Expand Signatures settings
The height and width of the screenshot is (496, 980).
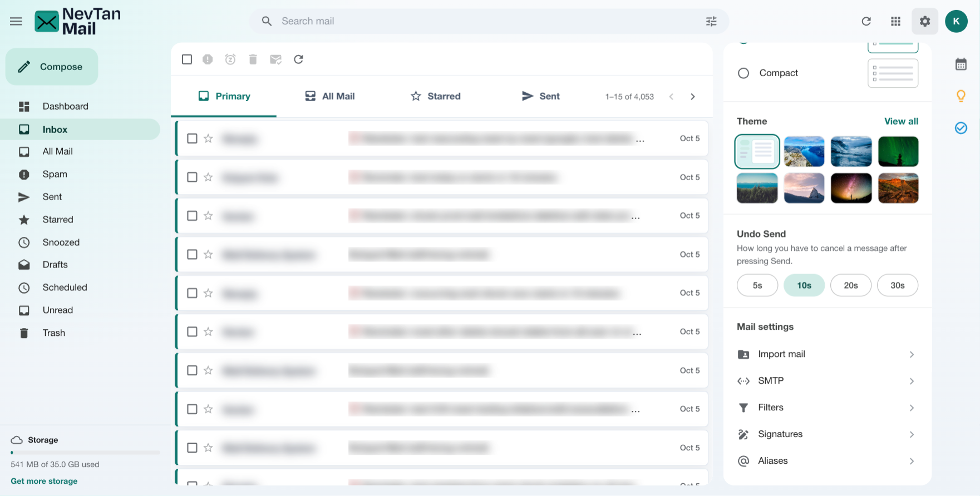pyautogui.click(x=827, y=434)
